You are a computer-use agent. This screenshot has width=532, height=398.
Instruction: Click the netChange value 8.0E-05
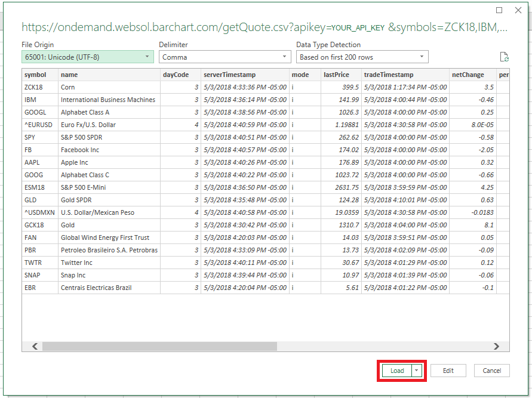(x=473, y=125)
